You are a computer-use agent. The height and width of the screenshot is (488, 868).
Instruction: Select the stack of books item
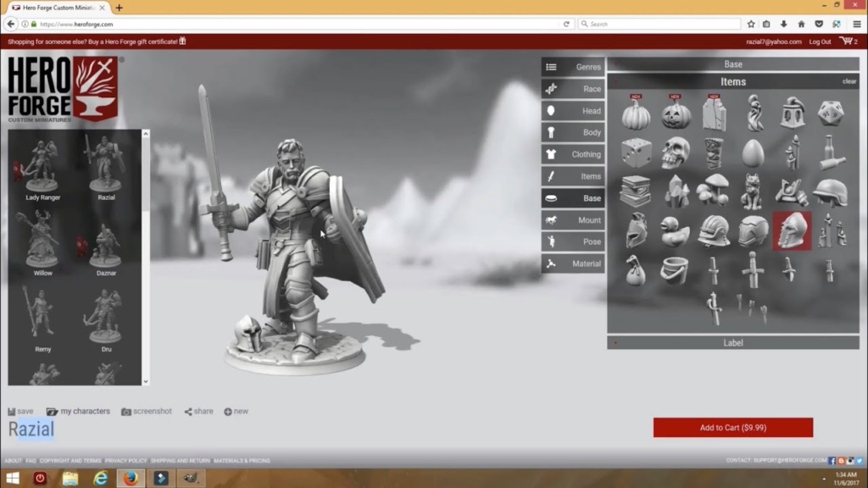click(636, 191)
